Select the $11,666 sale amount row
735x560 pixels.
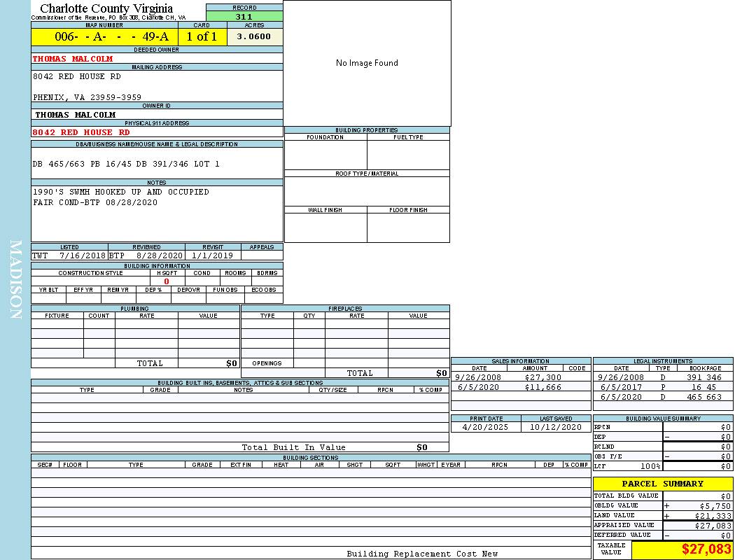pyautogui.click(x=543, y=387)
